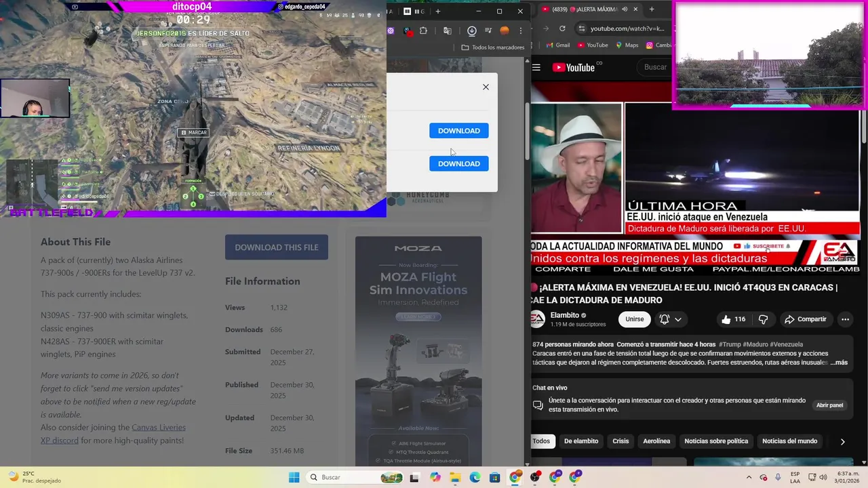Select the Todos filter chip
The width and height of the screenshot is (868, 488).
pos(541,441)
